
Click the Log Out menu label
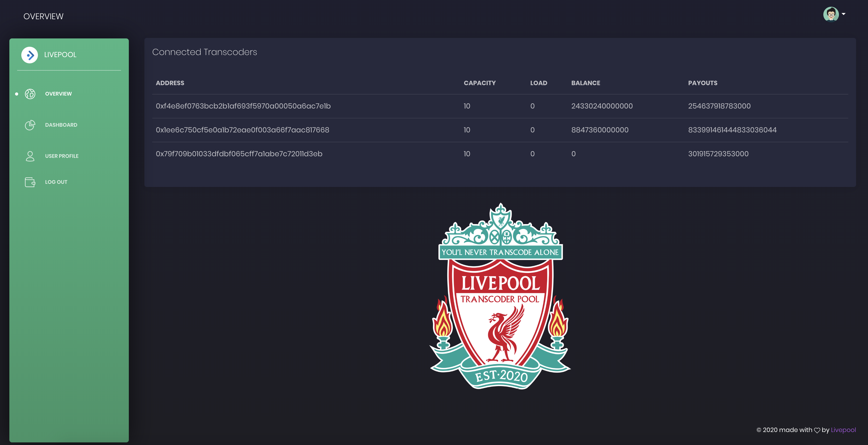point(56,182)
